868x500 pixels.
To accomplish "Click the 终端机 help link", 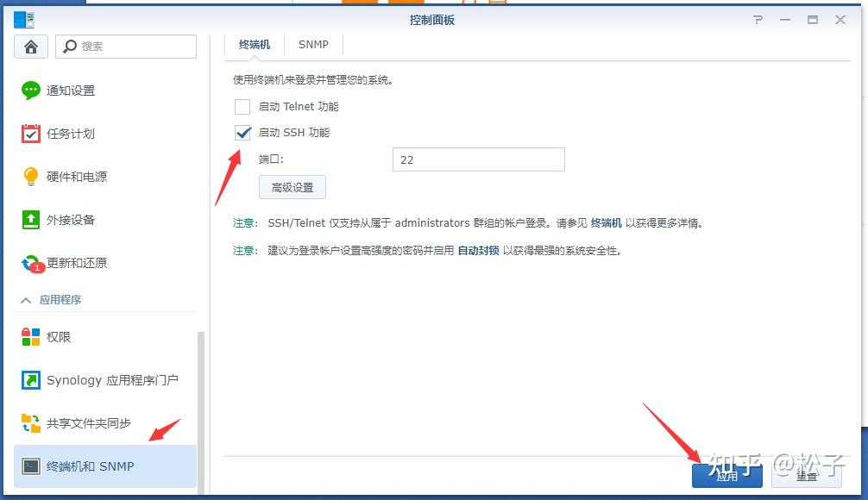I will click(608, 222).
